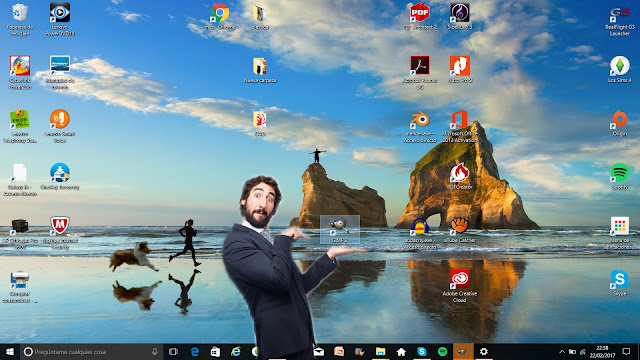
Task: Open Task View in the taskbar
Action: coord(173,351)
